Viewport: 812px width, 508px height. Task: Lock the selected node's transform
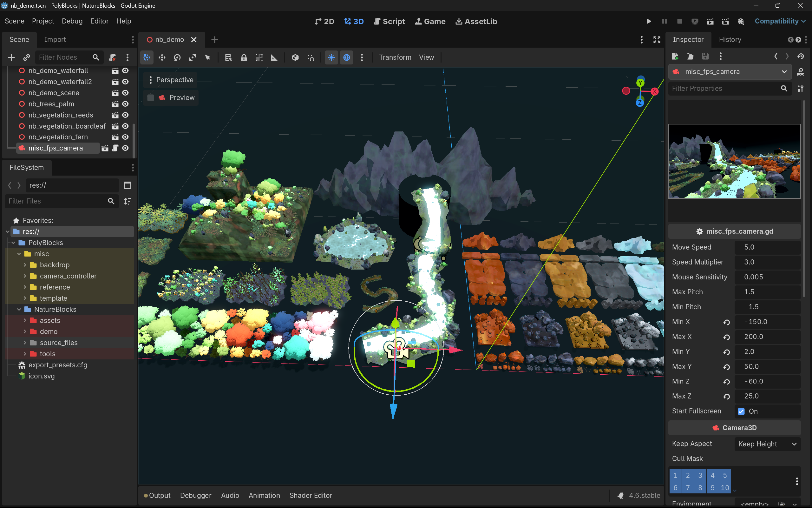click(x=244, y=57)
